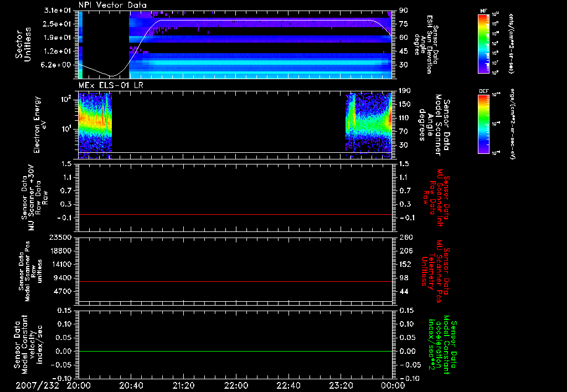Click the DEF color scale bar
567x392 pixels.
483,124
